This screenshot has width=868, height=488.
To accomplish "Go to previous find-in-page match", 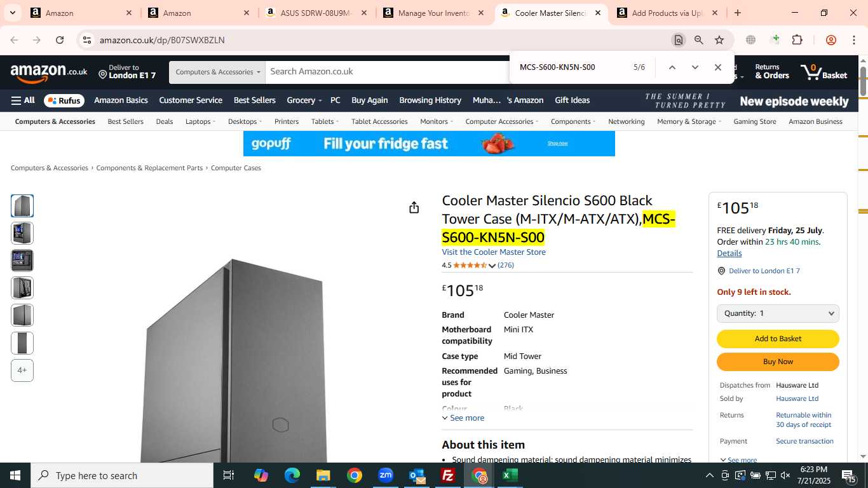I will 672,67.
